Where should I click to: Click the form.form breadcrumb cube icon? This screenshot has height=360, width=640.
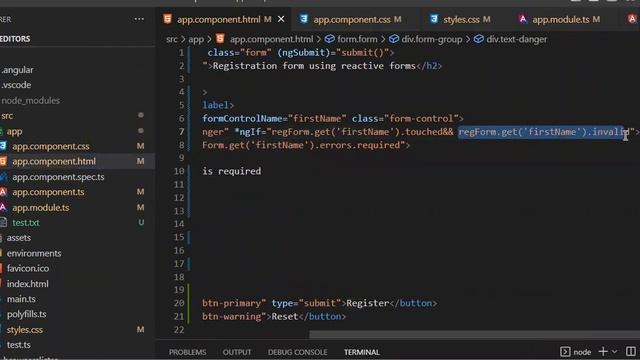pyautogui.click(x=329, y=39)
